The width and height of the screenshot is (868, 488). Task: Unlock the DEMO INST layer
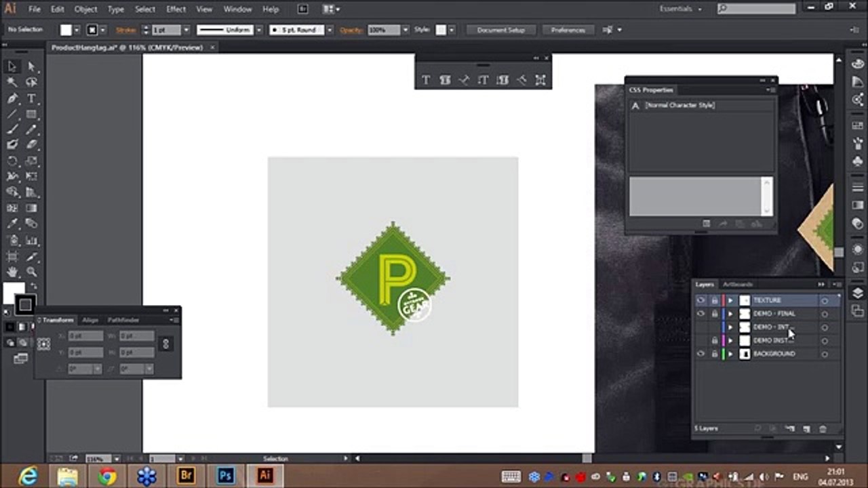714,340
